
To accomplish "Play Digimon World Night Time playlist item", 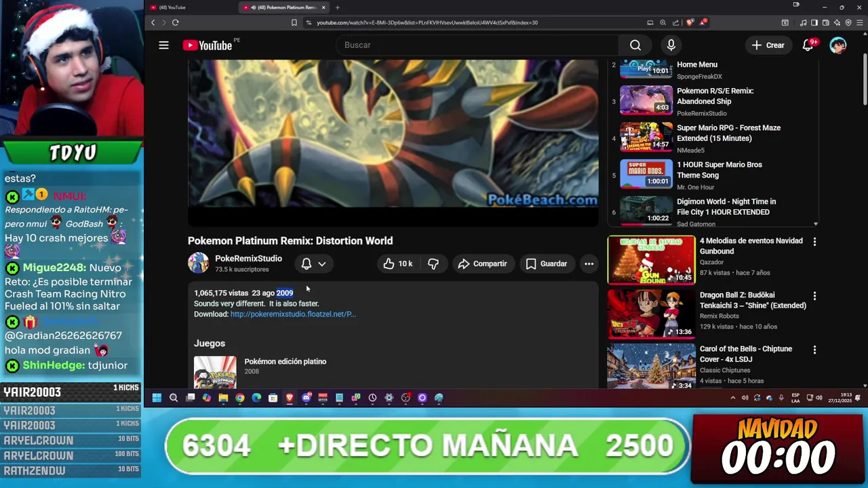I will [x=712, y=212].
